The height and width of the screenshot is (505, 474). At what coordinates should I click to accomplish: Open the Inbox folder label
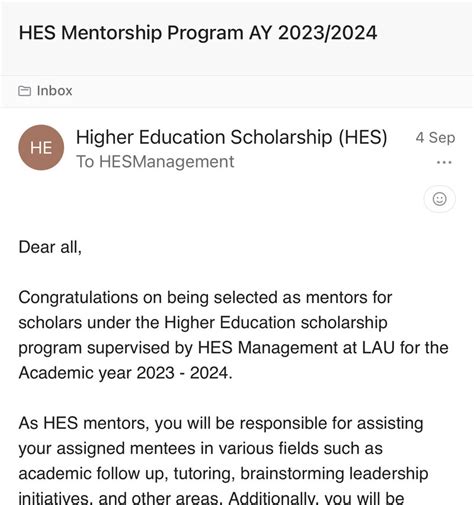click(54, 91)
